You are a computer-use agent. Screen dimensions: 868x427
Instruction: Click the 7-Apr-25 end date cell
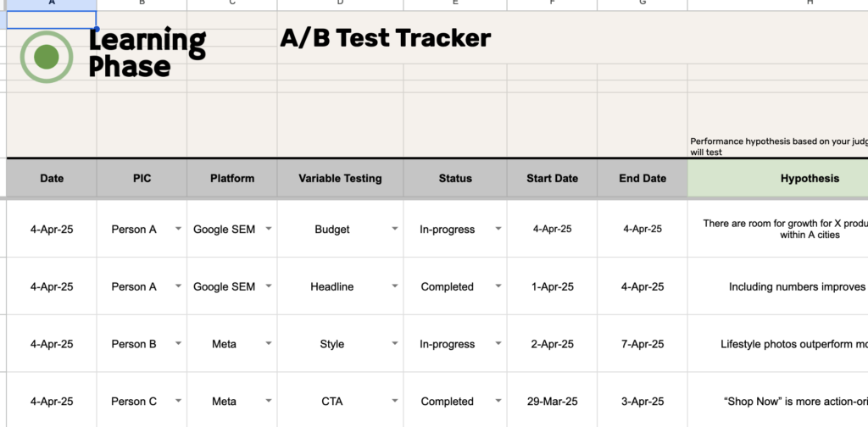coord(643,344)
